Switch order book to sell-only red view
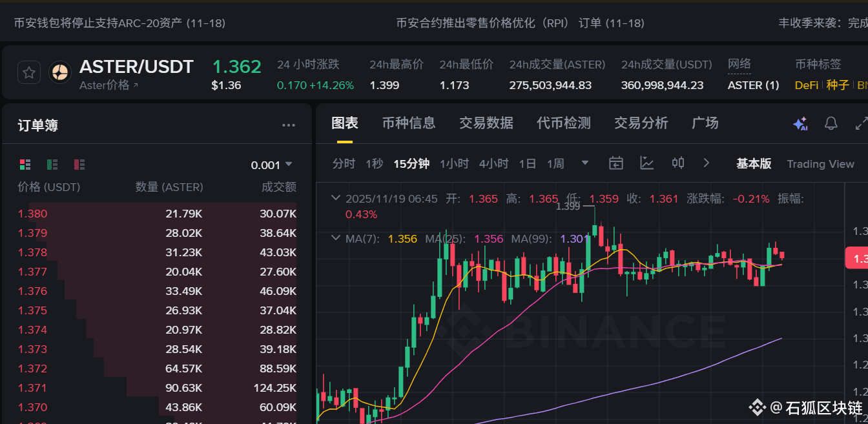868x424 pixels. tap(79, 164)
